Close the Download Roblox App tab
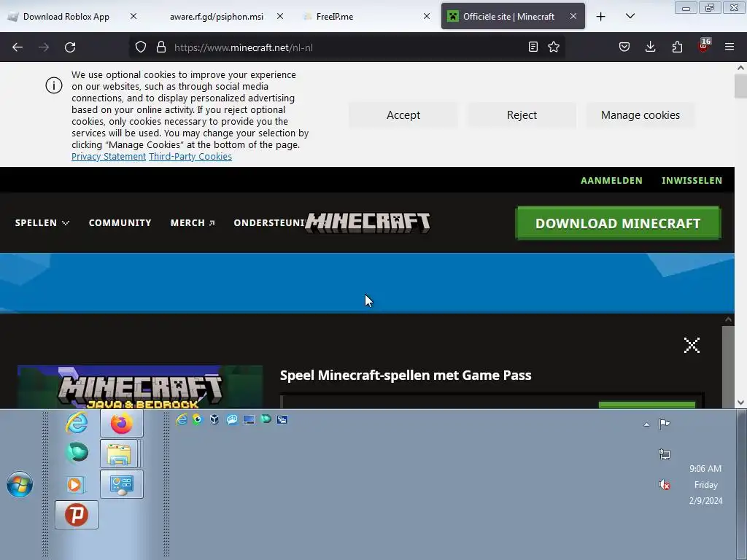Image resolution: width=747 pixels, height=560 pixels. [x=133, y=16]
